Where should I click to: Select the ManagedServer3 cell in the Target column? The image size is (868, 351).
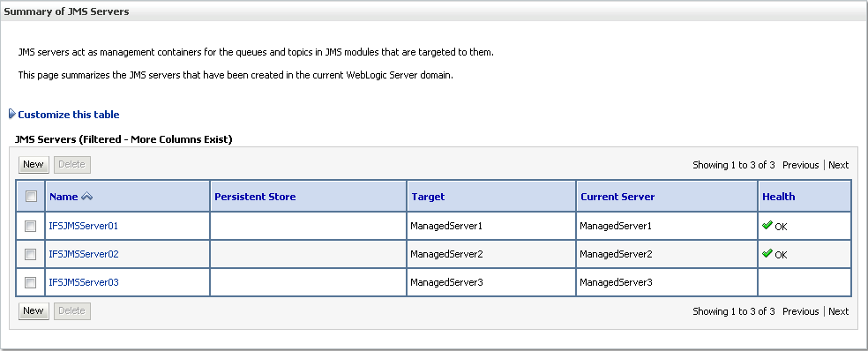491,282
